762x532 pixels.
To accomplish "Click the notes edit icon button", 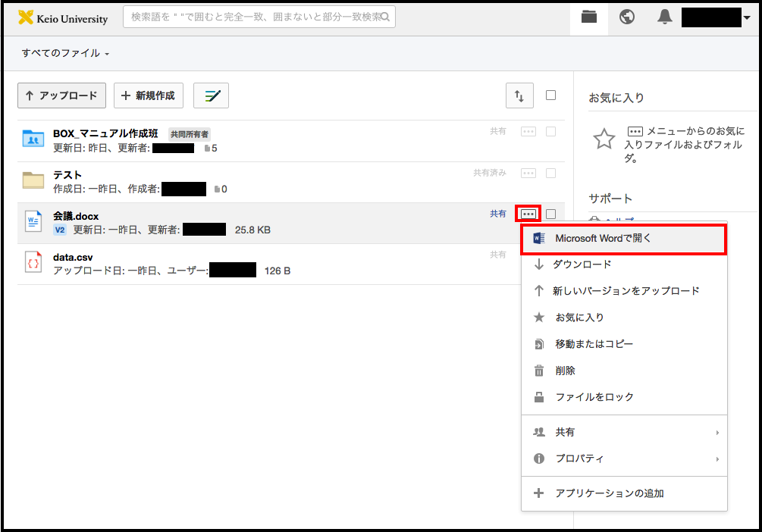I will pos(211,95).
